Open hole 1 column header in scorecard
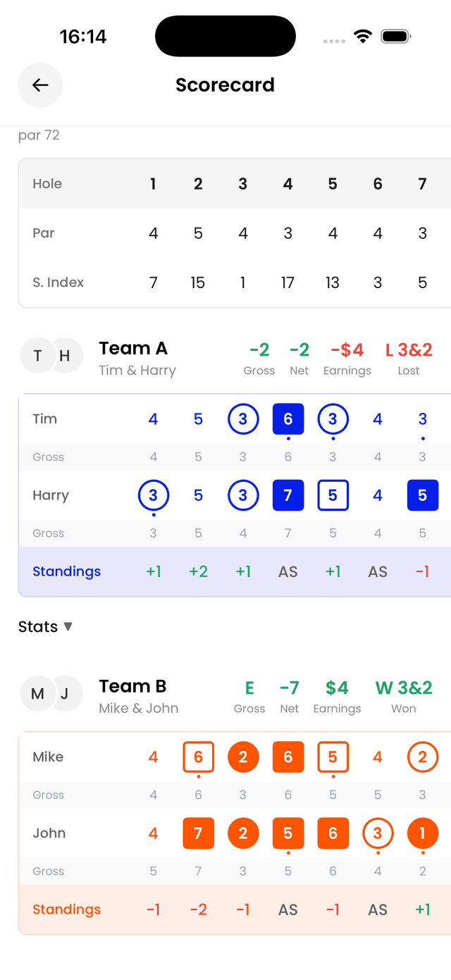451x980 pixels. tap(153, 184)
